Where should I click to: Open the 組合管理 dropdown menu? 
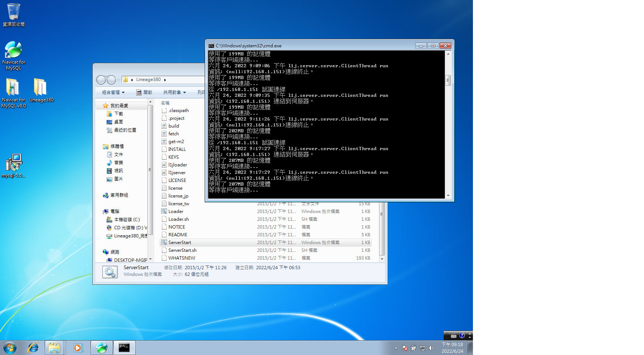[113, 92]
